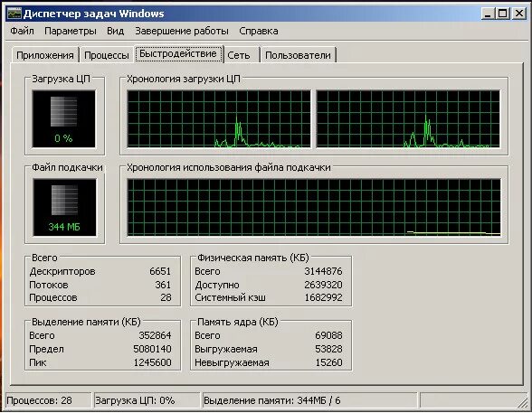The height and width of the screenshot is (413, 532).
Task: Maximize the Task Manager window
Action: point(502,14)
